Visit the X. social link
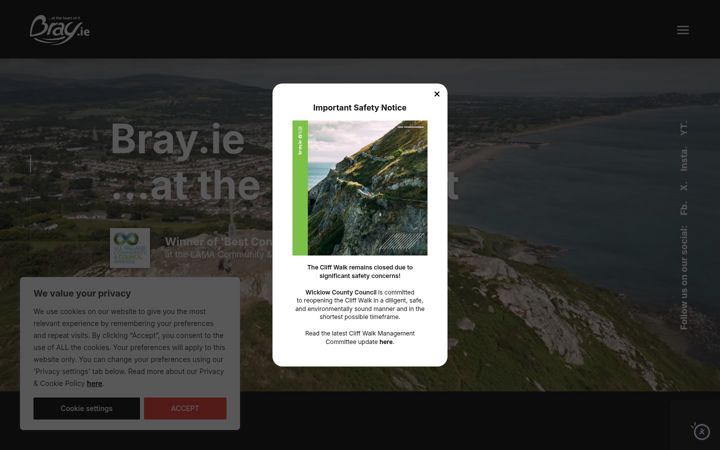This screenshot has width=720, height=450. click(684, 186)
